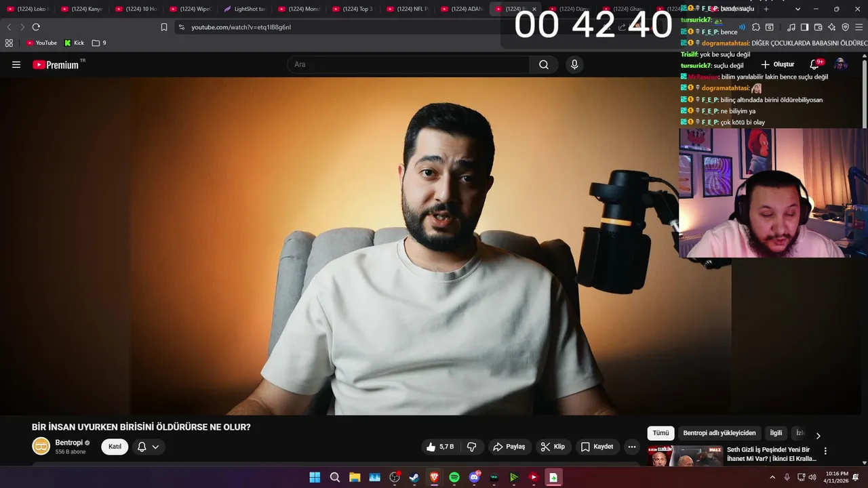The height and width of the screenshot is (488, 868).
Task: Start voice search with microphone icon
Action: [574, 64]
